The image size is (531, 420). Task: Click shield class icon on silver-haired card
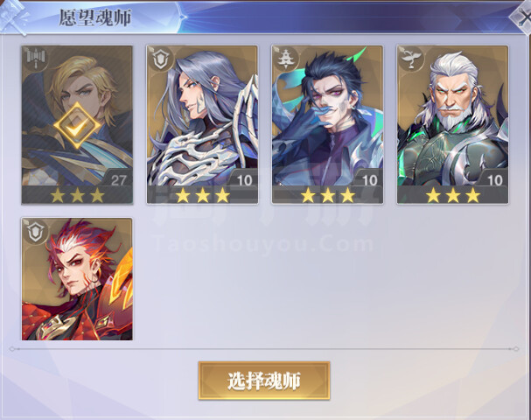[159, 59]
